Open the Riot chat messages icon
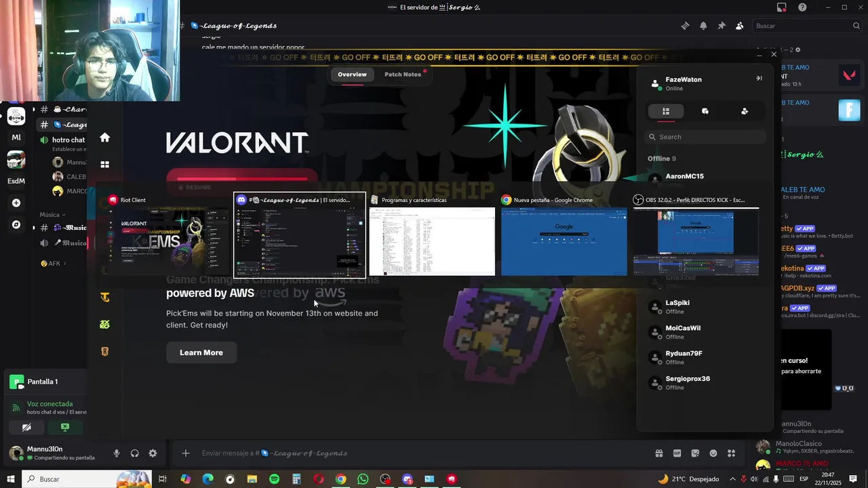This screenshot has height=488, width=868. [x=705, y=111]
